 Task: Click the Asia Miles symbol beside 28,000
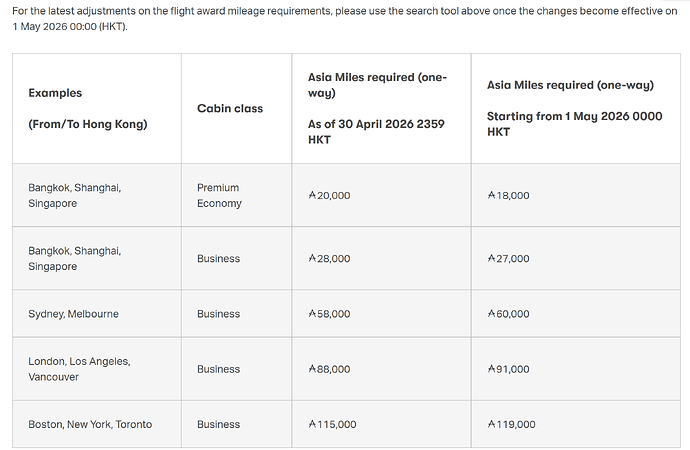click(312, 259)
